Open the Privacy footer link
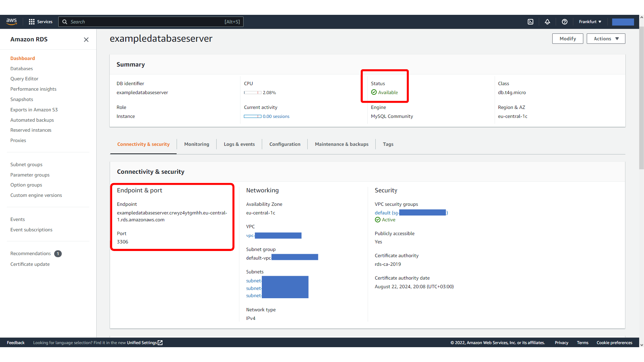Image resolution: width=644 pixels, height=362 pixels. [x=562, y=343]
